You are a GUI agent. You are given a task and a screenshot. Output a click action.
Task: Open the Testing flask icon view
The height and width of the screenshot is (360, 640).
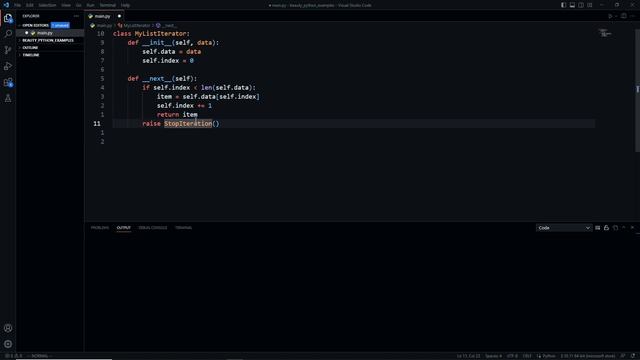click(8, 98)
